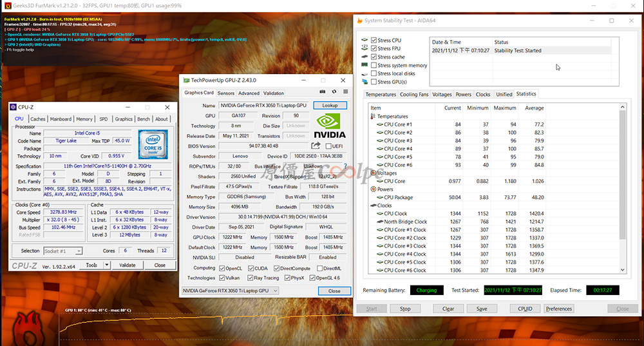Click the CPU-Z title bar icon
This screenshot has width=644, height=346.
coord(13,107)
